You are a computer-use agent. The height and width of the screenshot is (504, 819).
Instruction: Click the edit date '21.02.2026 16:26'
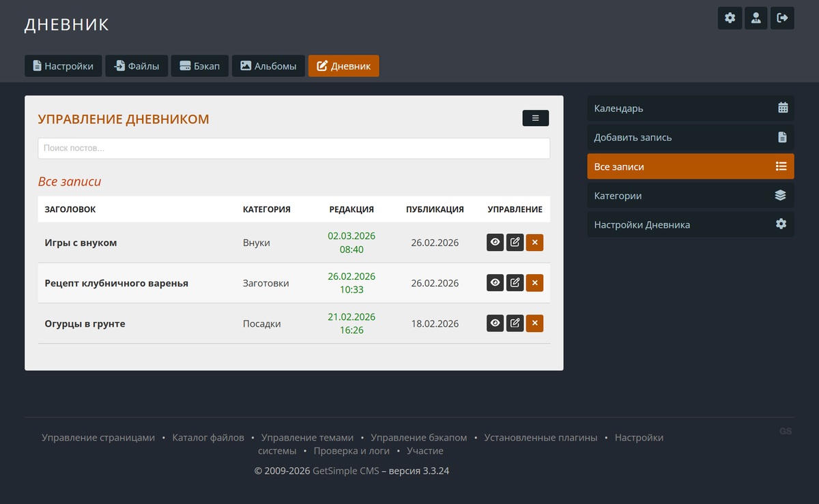coord(351,323)
